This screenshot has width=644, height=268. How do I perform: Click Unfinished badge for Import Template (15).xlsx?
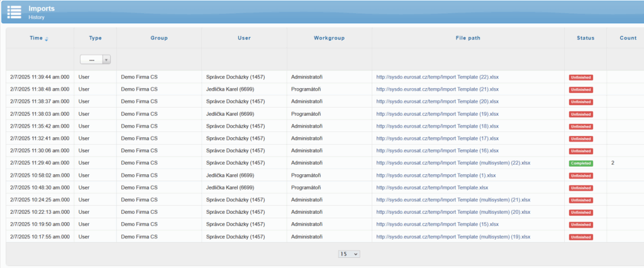[580, 225]
